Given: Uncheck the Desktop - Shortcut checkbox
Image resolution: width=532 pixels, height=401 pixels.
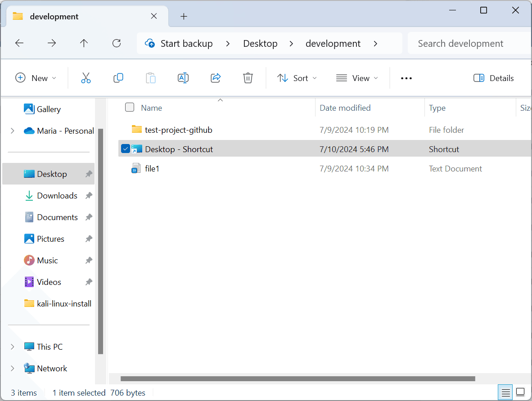Looking at the screenshot, I should point(125,149).
